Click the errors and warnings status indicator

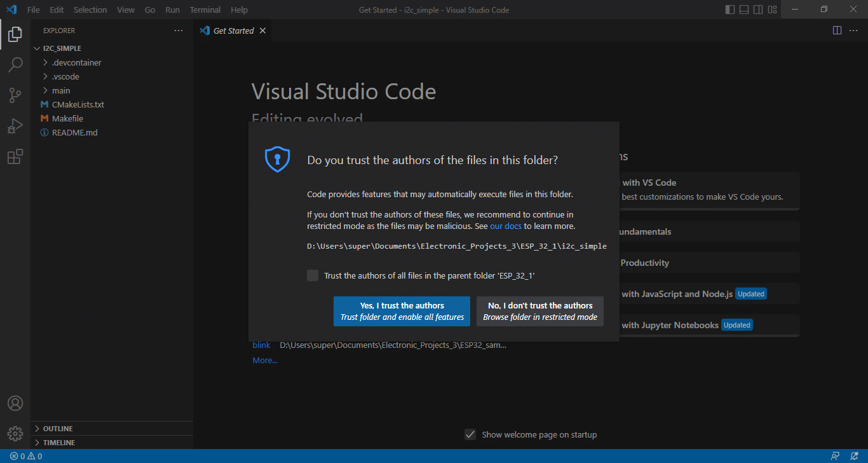click(x=26, y=456)
